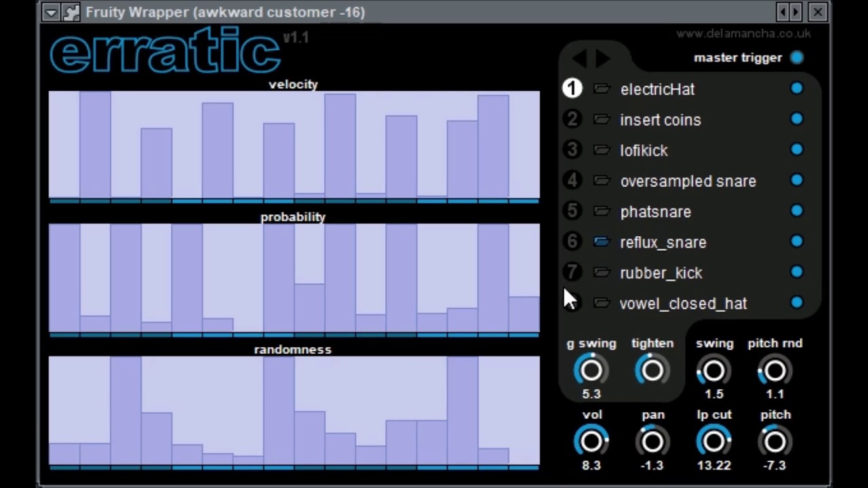Click the first bar in probability graph
This screenshot has height=488, width=868.
pos(64,278)
